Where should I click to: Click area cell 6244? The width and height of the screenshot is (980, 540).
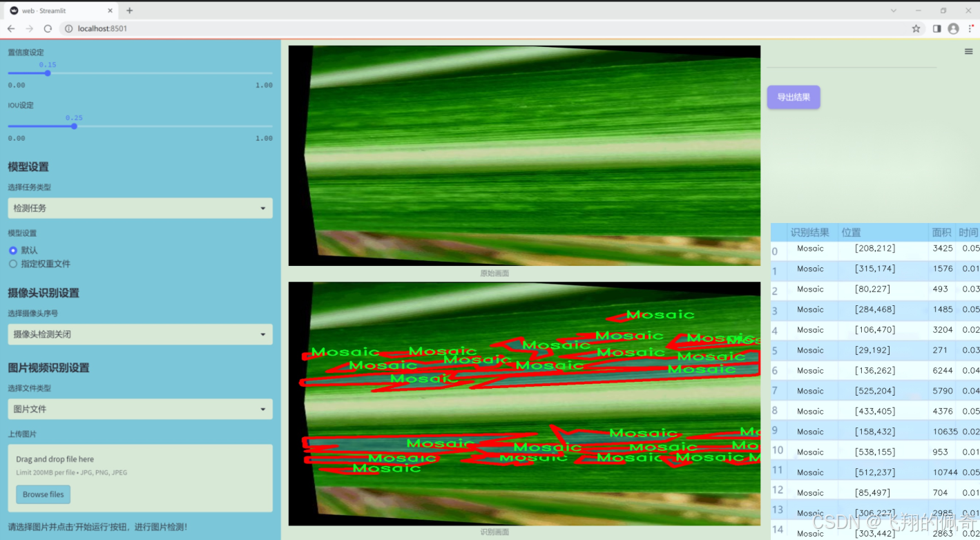pyautogui.click(x=942, y=371)
